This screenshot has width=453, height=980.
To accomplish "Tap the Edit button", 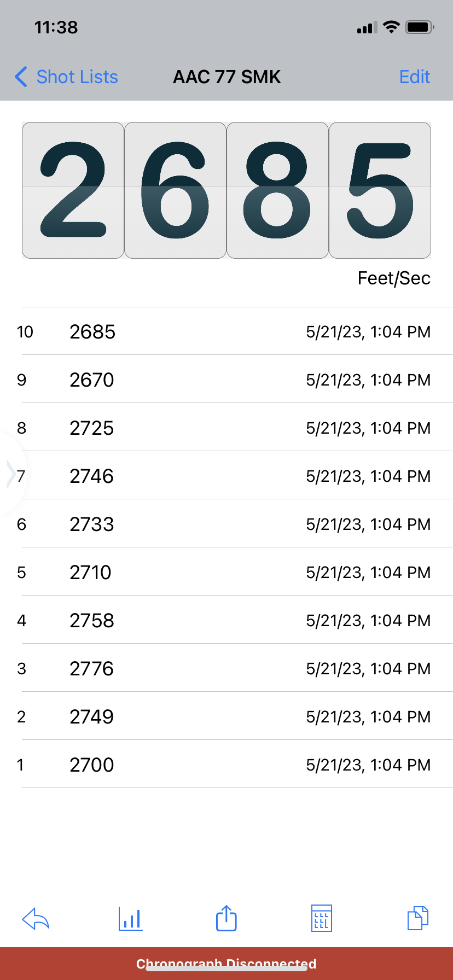I will coord(415,77).
